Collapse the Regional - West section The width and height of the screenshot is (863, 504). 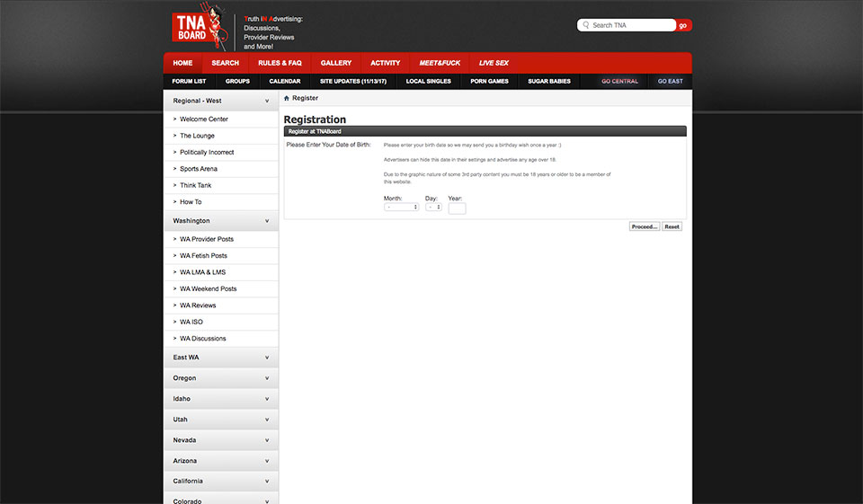coord(267,101)
